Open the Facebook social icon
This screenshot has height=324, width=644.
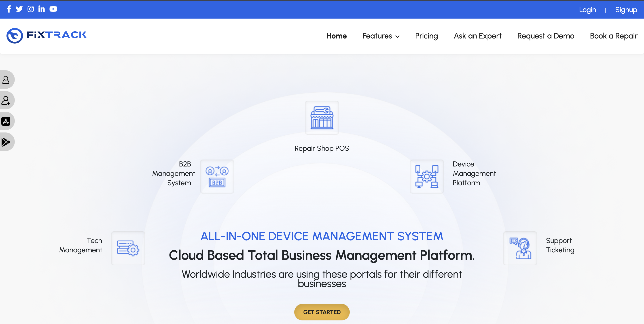[9, 9]
